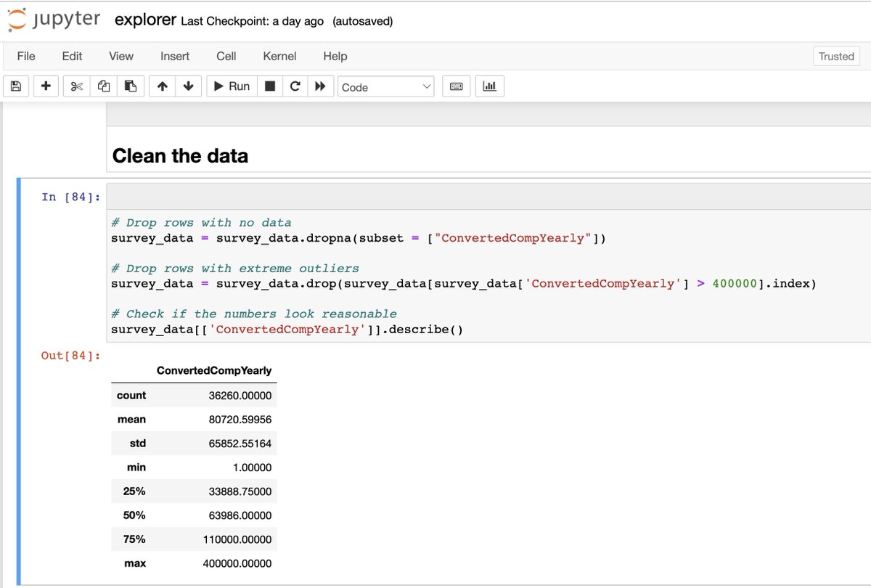Click the max row label
Viewport: 871px width, 588px height.
[x=136, y=563]
